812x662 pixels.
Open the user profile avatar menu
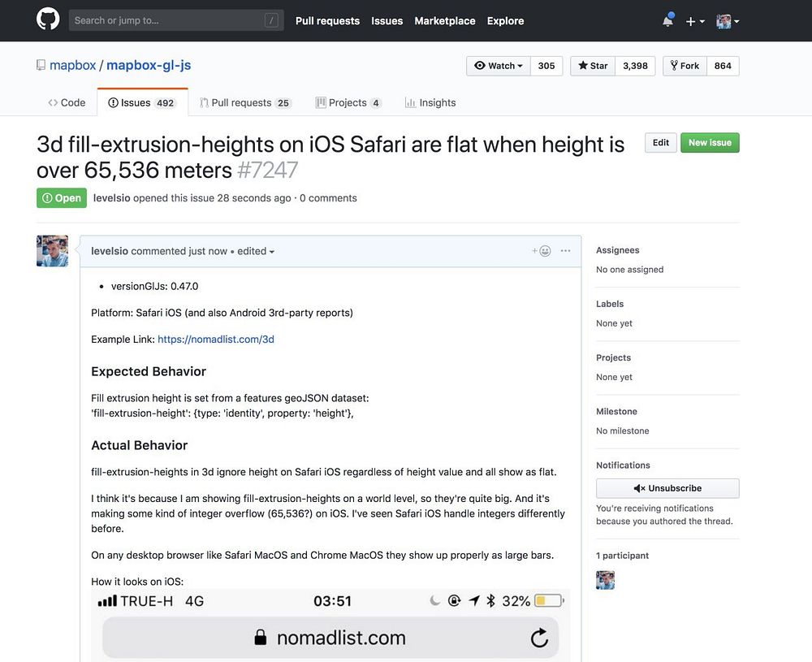point(728,21)
